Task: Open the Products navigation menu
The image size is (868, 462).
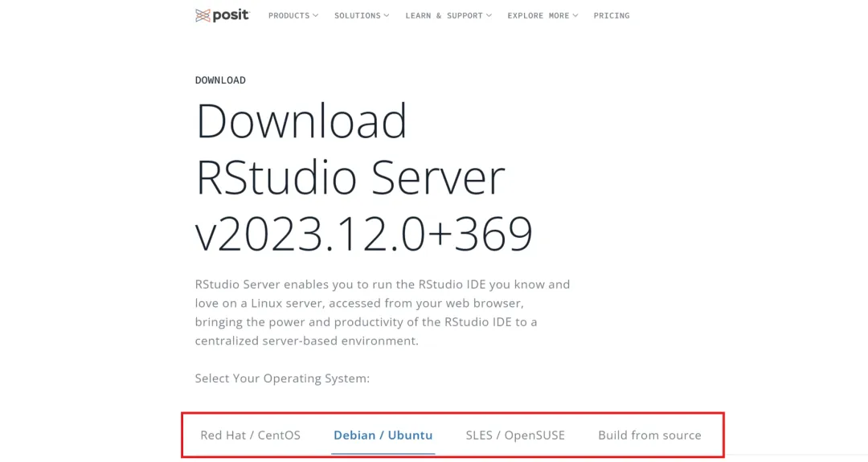Action: tap(293, 15)
